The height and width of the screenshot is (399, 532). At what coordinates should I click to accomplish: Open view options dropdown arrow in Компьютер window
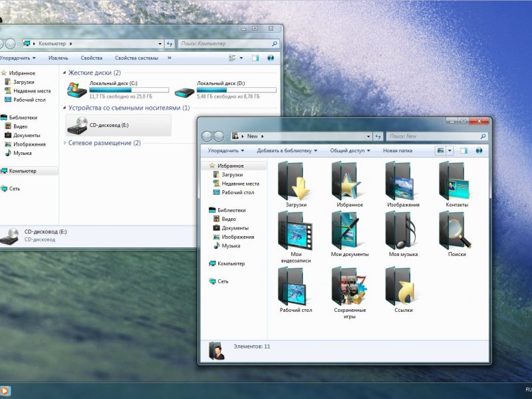pos(241,58)
